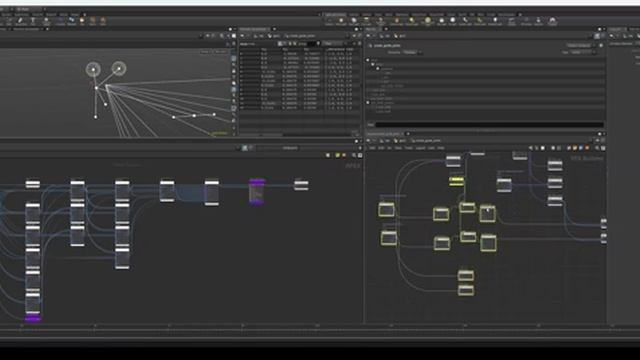The width and height of the screenshot is (640, 360).
Task: Select the Switcher shelf tool
Action: (x=538, y=20)
